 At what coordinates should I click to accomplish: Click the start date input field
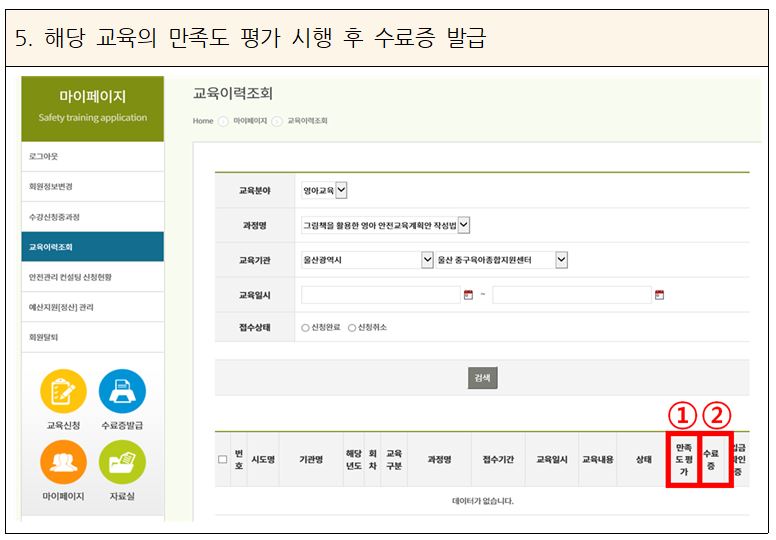pyautogui.click(x=380, y=295)
